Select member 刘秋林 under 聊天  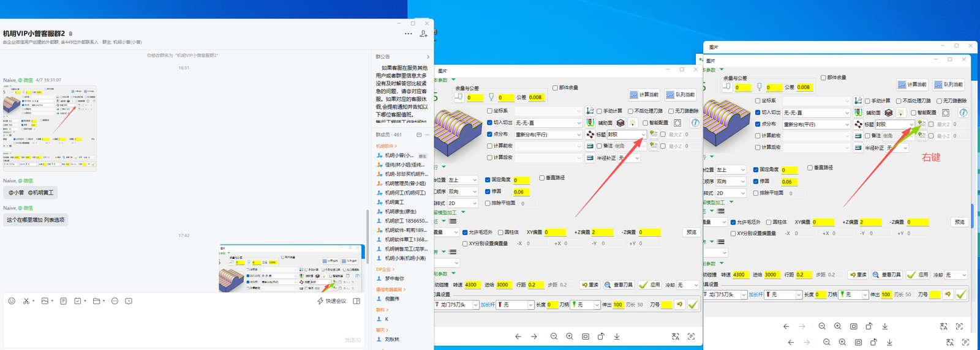pos(388,339)
